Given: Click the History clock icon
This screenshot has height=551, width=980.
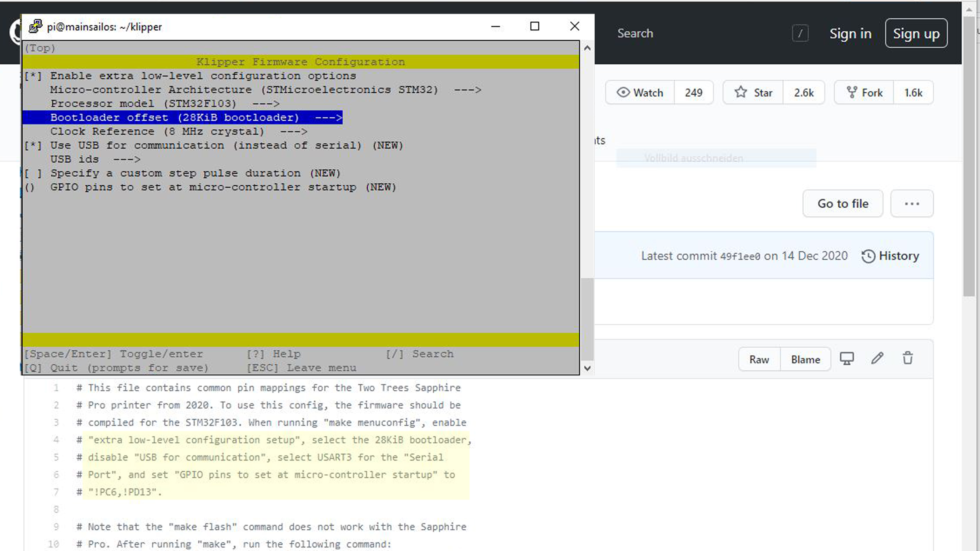Looking at the screenshot, I should click(x=868, y=256).
